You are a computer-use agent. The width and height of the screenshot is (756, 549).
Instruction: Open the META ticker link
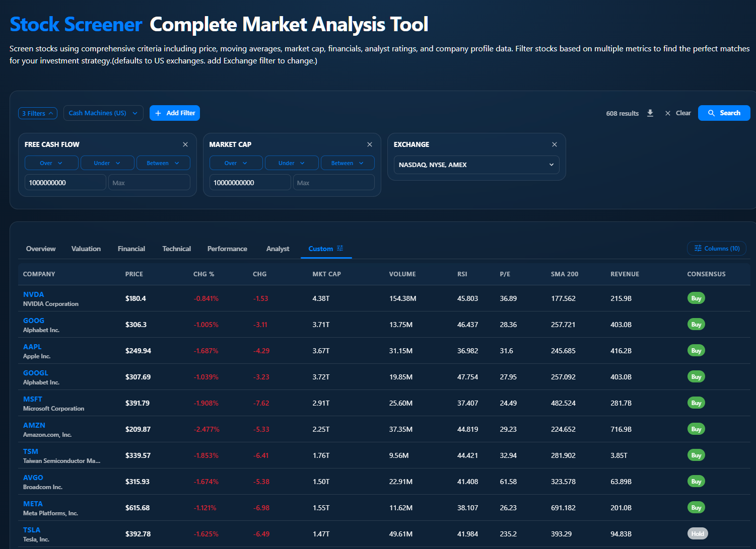(x=33, y=504)
